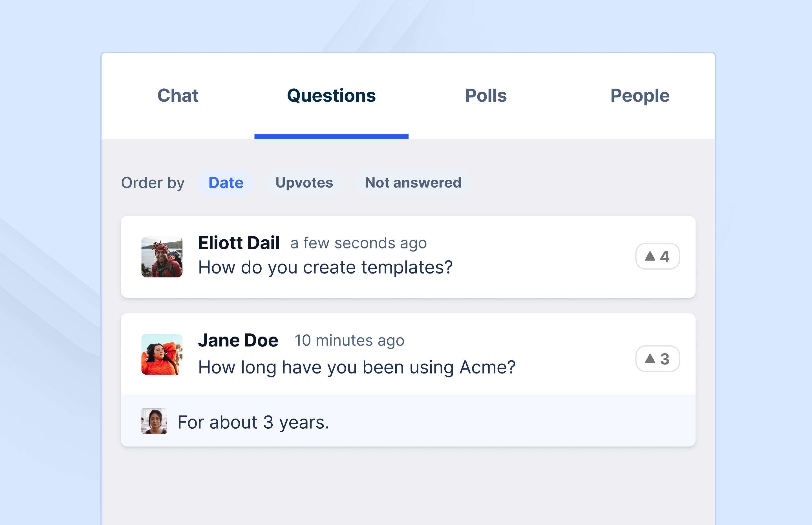Viewport: 812px width, 525px height.
Task: Click the "a few seconds ago" timestamp
Action: tap(358, 243)
